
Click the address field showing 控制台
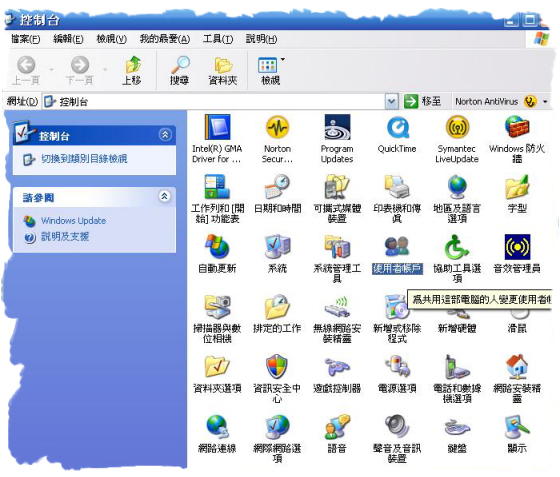[214, 102]
